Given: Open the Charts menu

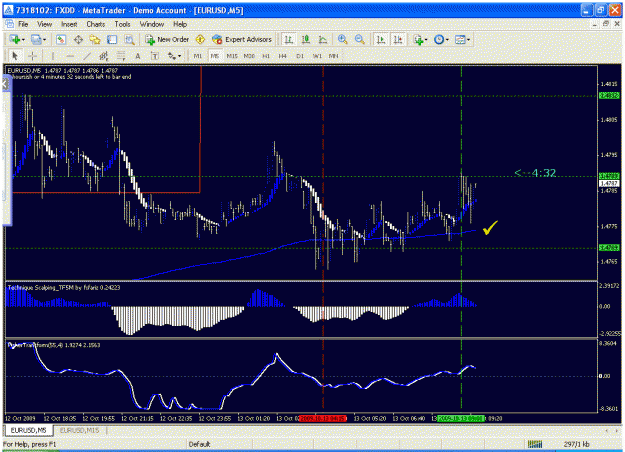Looking at the screenshot, I should coord(96,24).
